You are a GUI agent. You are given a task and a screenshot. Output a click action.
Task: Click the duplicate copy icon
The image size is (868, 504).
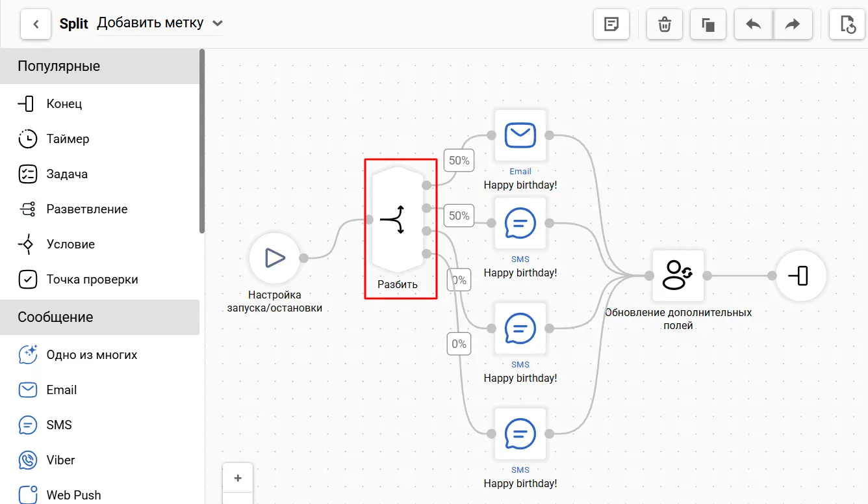point(708,25)
